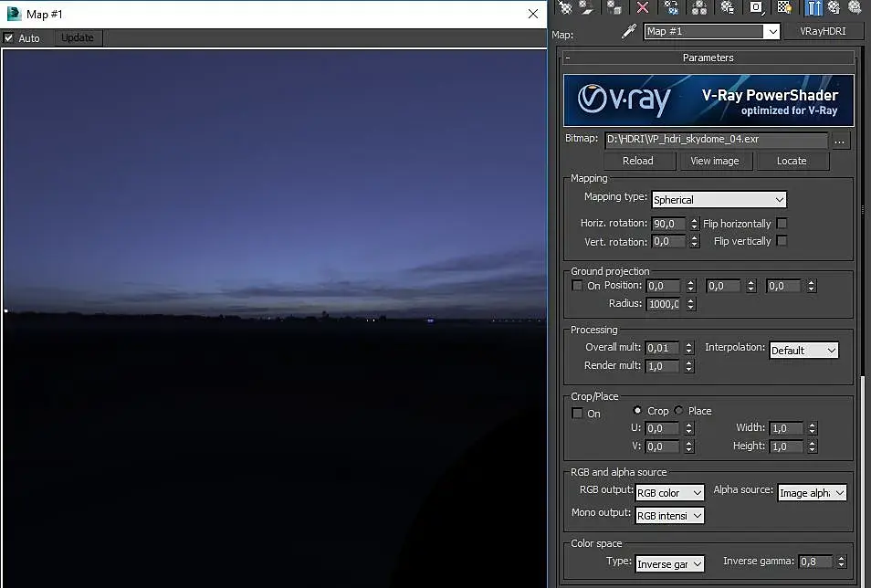Enable the Flip horizontally checkbox
871x588 pixels.
click(x=782, y=224)
